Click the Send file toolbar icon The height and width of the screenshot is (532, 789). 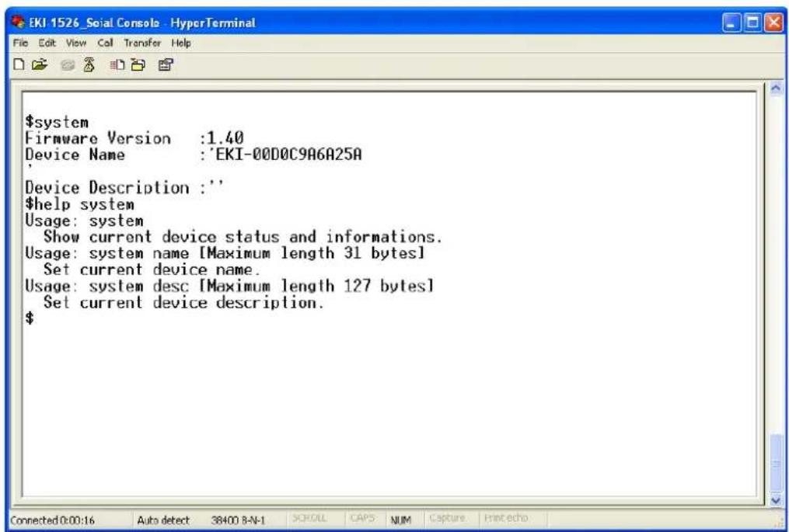[117, 64]
